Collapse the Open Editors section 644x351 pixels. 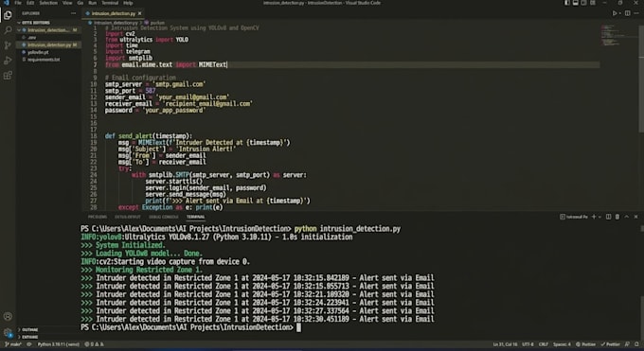pyautogui.click(x=48, y=23)
